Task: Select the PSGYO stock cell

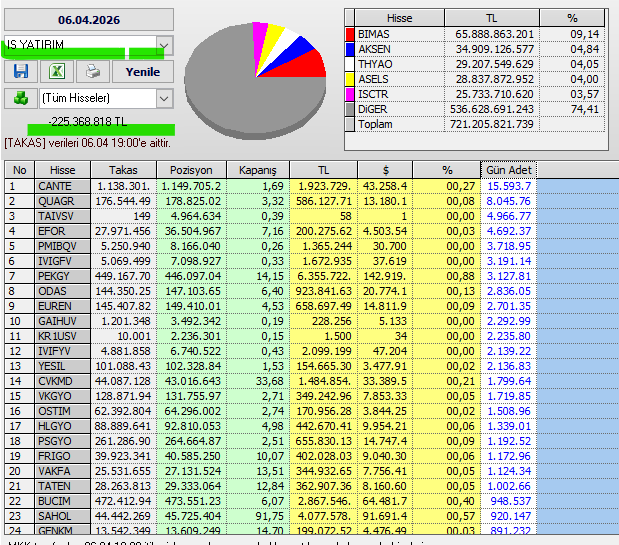Action: [62, 441]
